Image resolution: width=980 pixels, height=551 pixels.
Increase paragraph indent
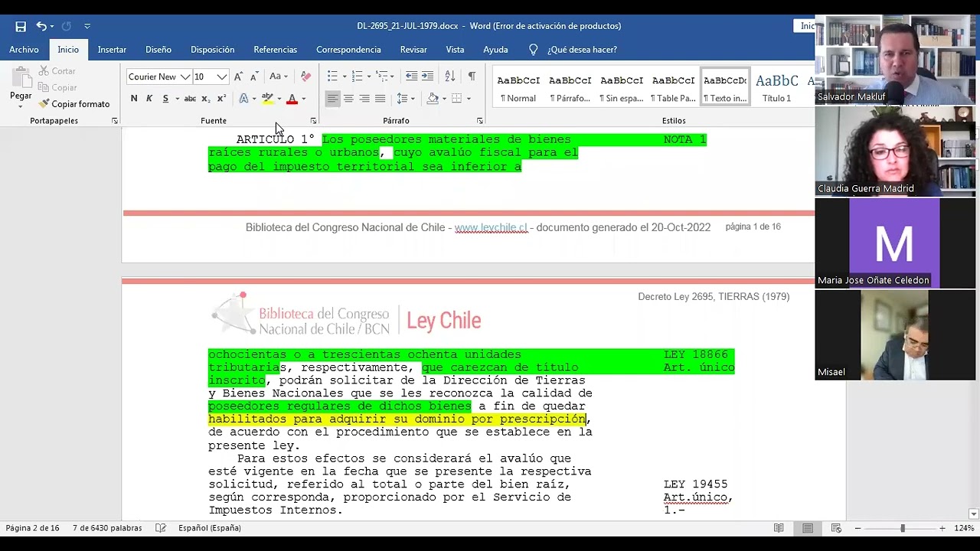(427, 77)
